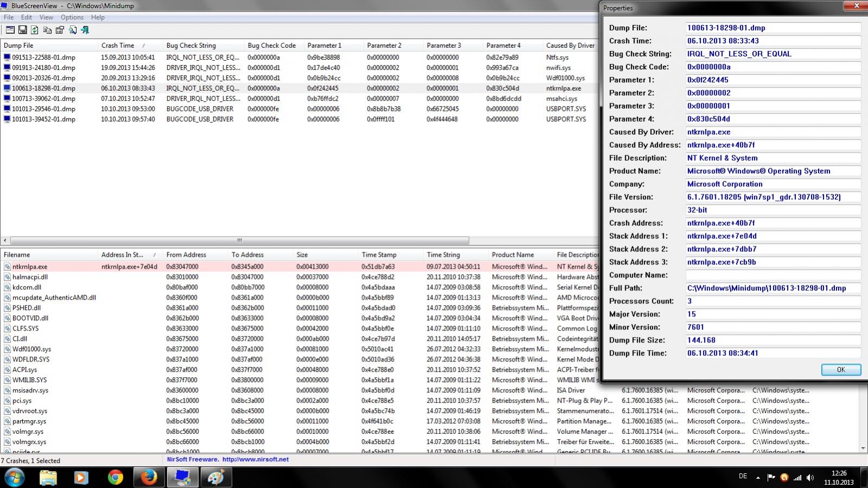This screenshot has width=868, height=488.
Task: Click OK in the Properties dialog
Action: coord(841,370)
